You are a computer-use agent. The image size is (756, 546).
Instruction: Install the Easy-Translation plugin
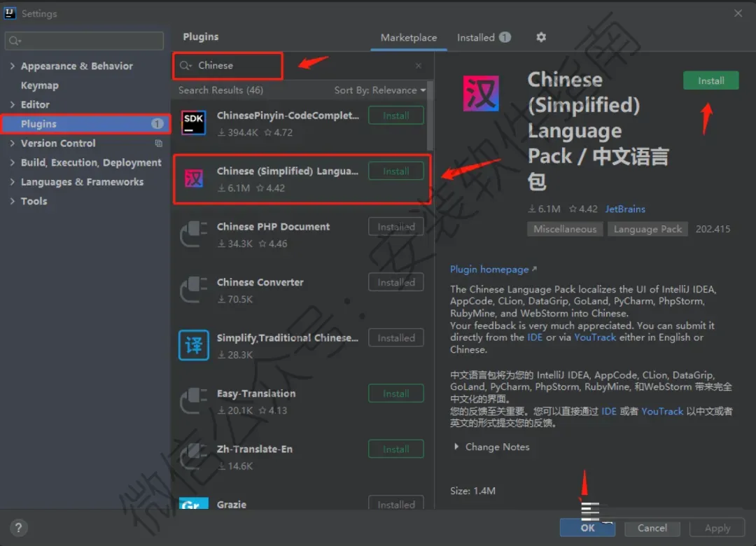tap(395, 393)
